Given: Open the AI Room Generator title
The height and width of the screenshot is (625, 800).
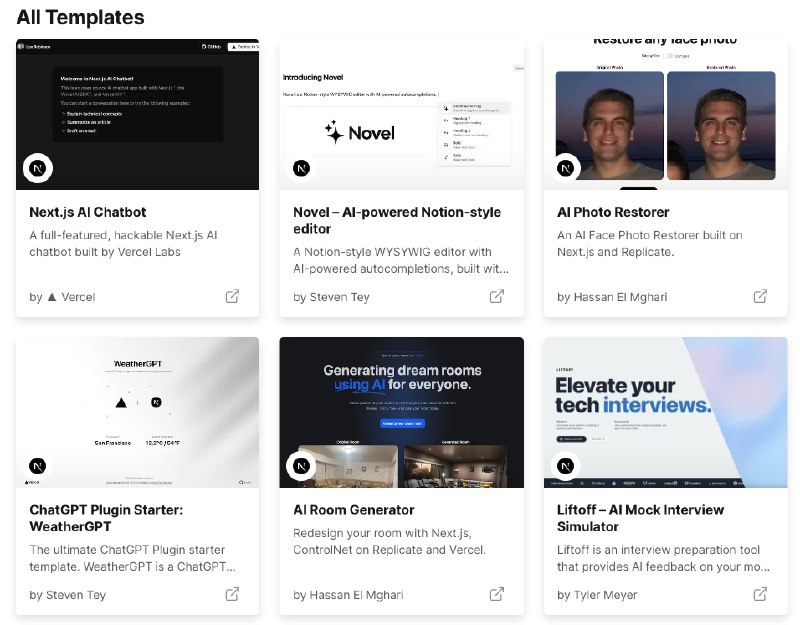Looking at the screenshot, I should click(x=354, y=510).
